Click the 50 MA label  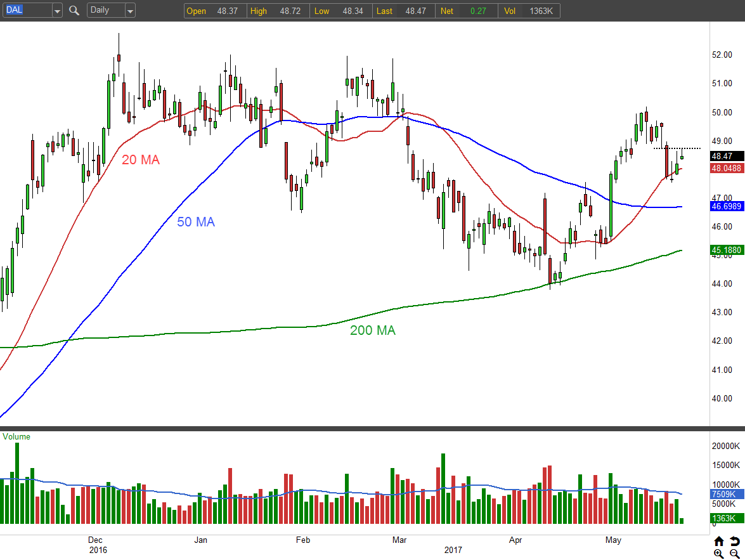(x=196, y=222)
